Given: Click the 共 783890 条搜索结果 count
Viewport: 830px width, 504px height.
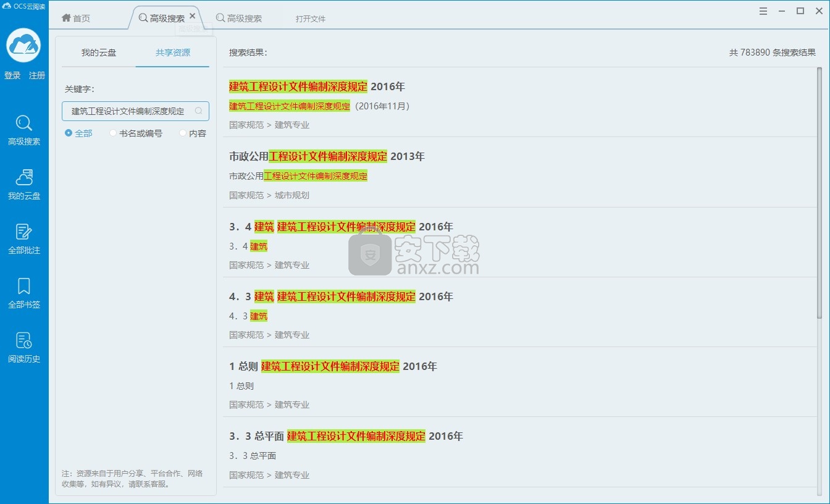Looking at the screenshot, I should pyautogui.click(x=773, y=52).
